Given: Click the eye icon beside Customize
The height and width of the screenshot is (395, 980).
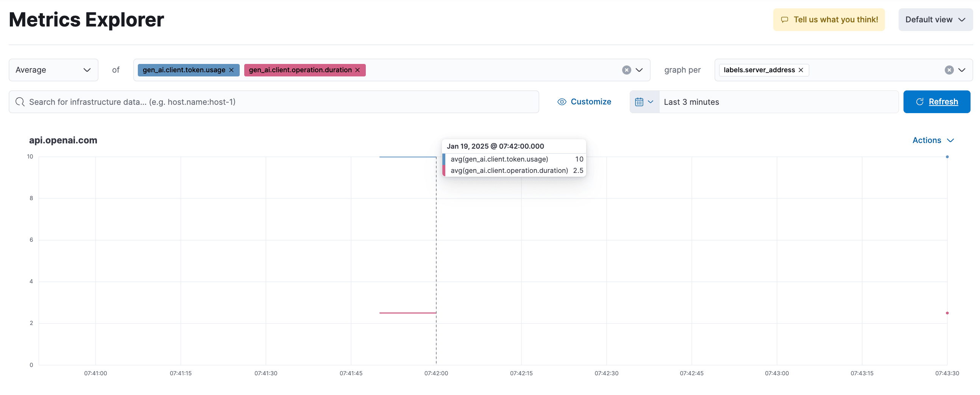Looking at the screenshot, I should 562,102.
